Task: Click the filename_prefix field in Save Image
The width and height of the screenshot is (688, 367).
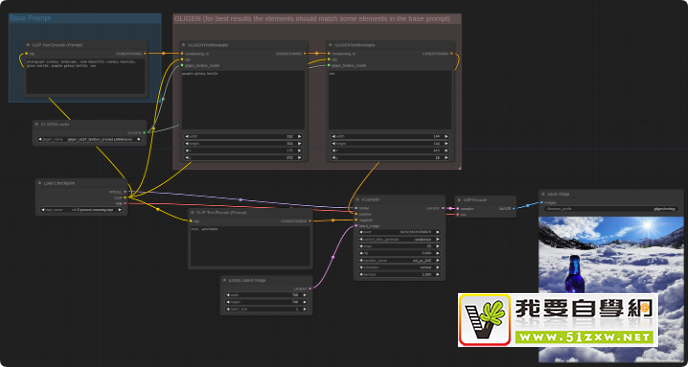Action: pos(611,209)
